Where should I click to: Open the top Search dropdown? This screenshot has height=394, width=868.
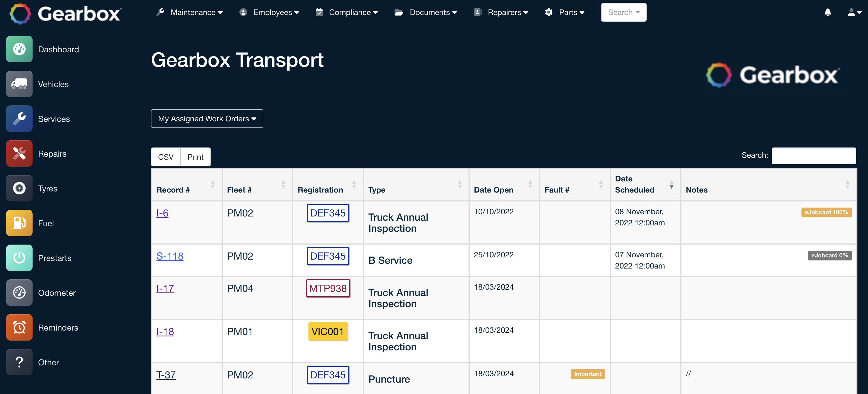[x=623, y=13]
